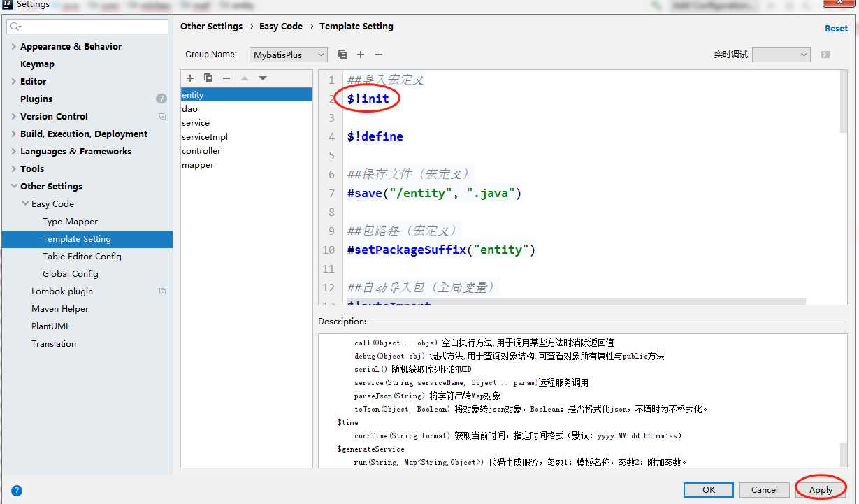Add a new template to the list
This screenshot has height=504, width=859.
pos(190,78)
